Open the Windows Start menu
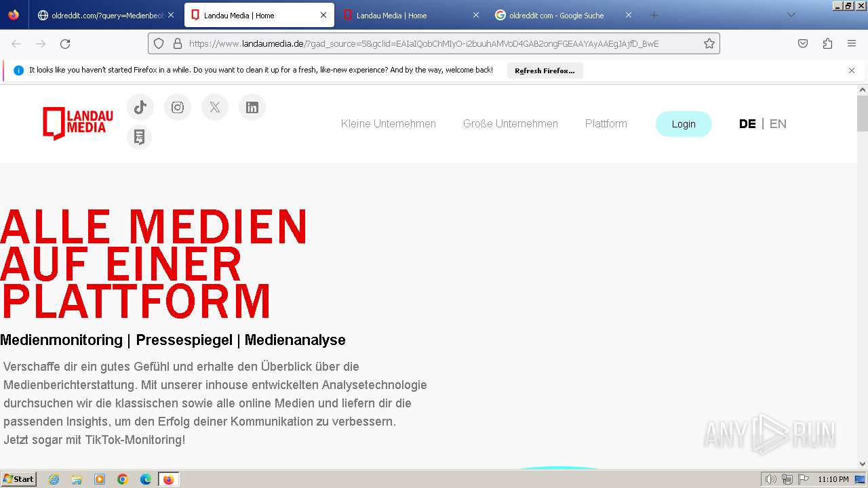Viewport: 868px width, 488px height. (x=19, y=479)
